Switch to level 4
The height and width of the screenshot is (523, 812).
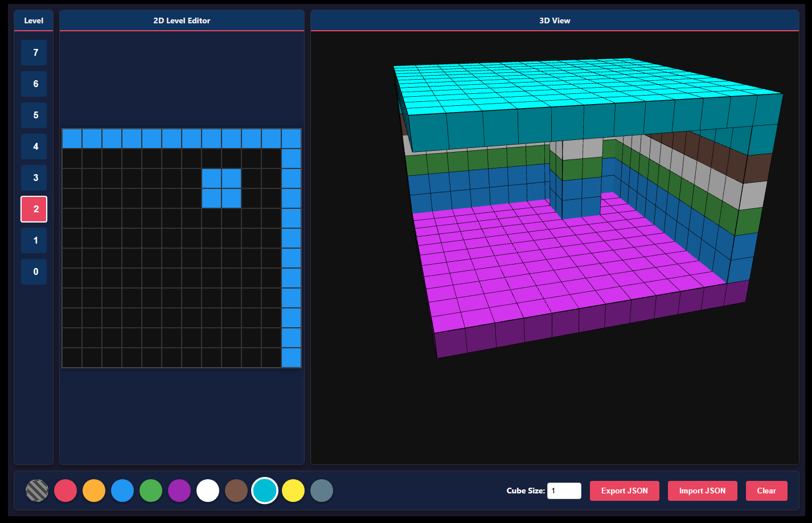34,147
